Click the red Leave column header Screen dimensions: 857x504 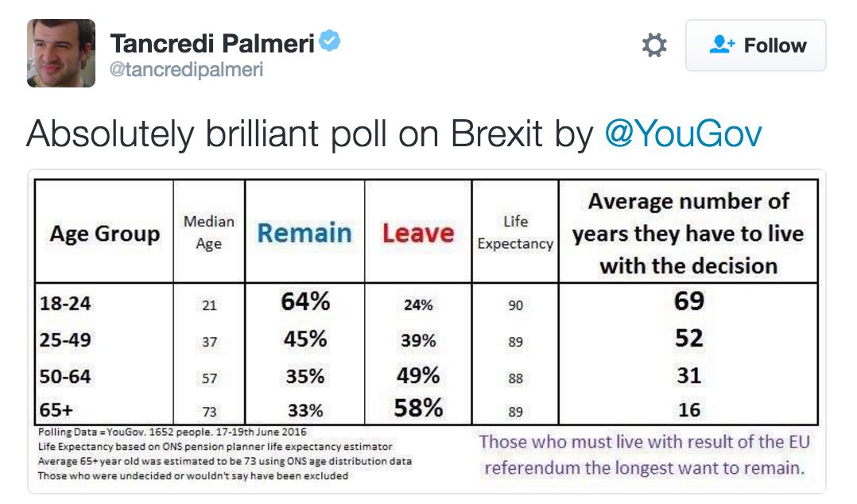[x=418, y=233]
